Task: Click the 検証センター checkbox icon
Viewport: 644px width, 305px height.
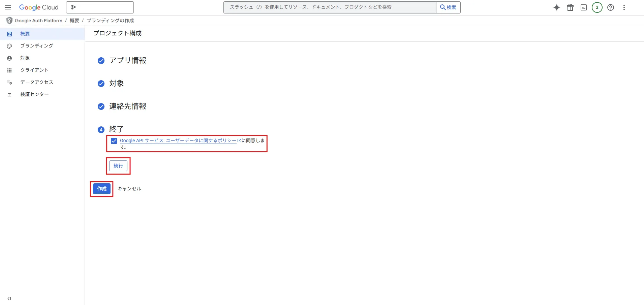Action: pyautogui.click(x=9, y=95)
